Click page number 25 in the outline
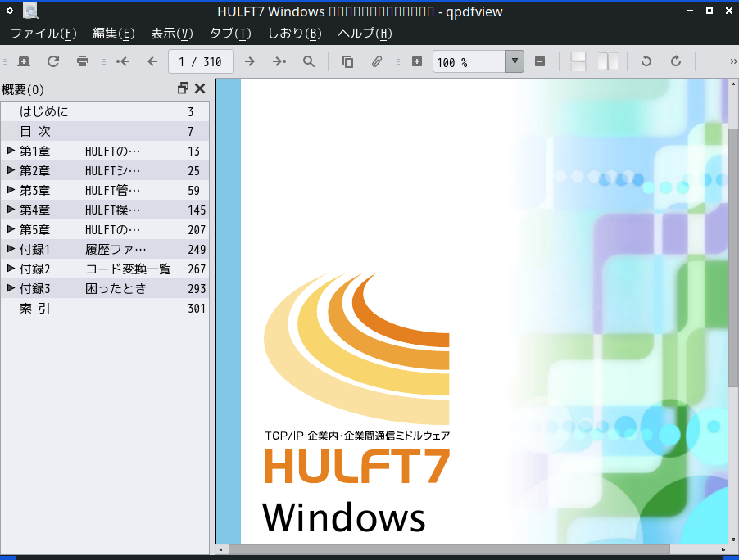This screenshot has height=560, width=739. [x=193, y=170]
